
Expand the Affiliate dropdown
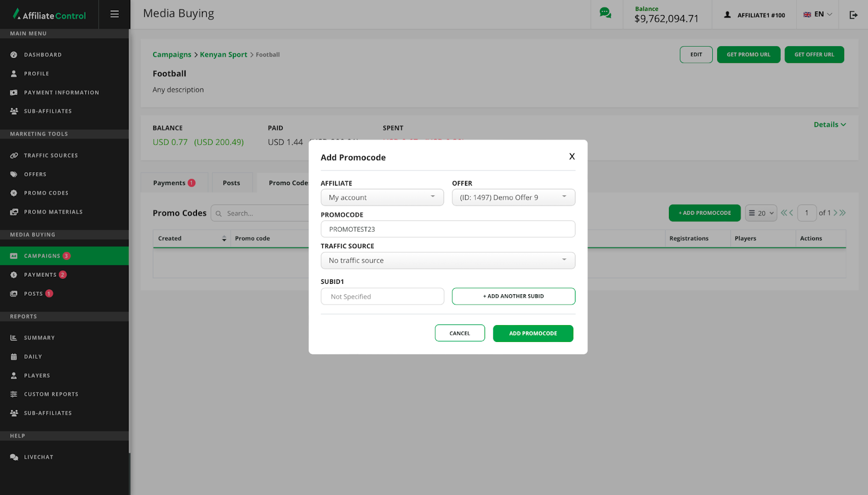click(x=382, y=198)
